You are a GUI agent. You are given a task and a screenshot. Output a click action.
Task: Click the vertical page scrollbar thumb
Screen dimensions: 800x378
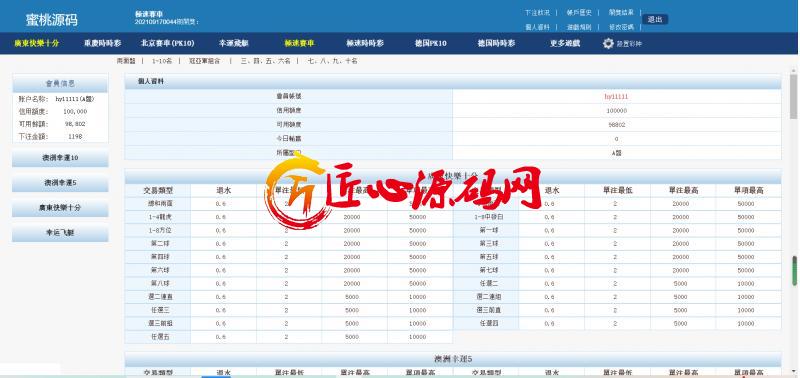pyautogui.click(x=793, y=96)
